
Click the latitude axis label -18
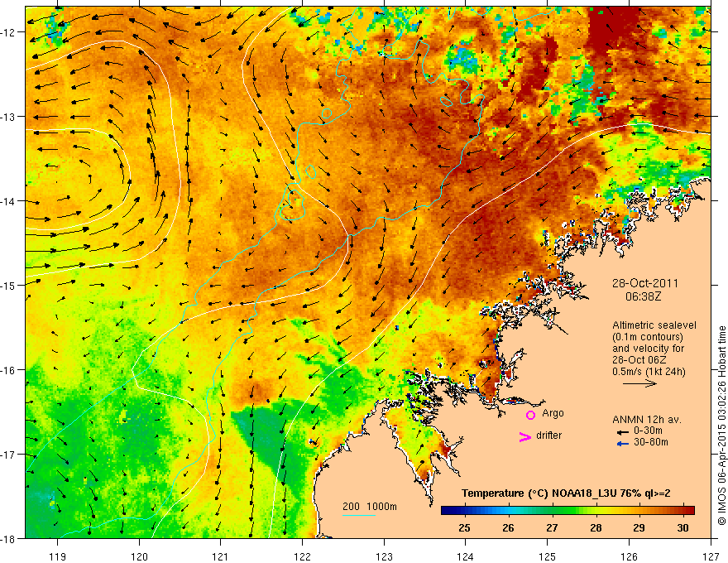pyautogui.click(x=9, y=538)
